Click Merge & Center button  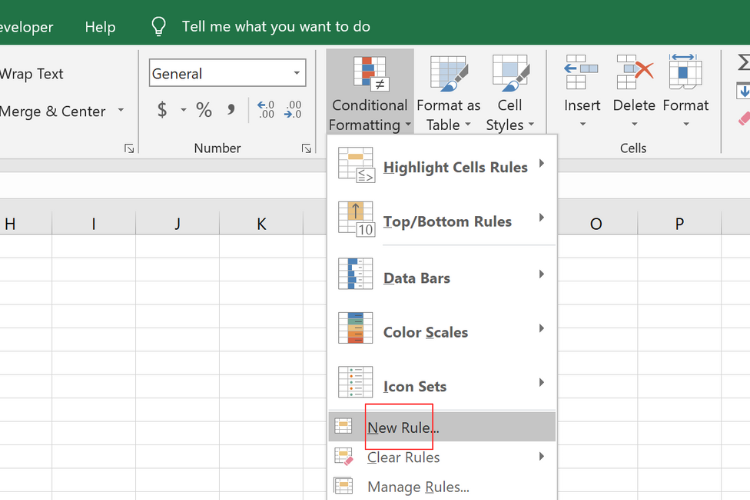pyautogui.click(x=53, y=111)
